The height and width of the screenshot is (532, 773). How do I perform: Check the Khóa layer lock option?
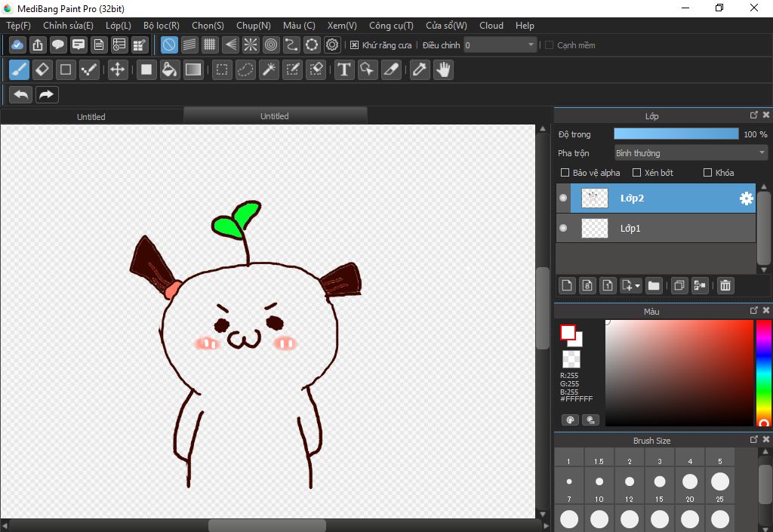click(707, 173)
